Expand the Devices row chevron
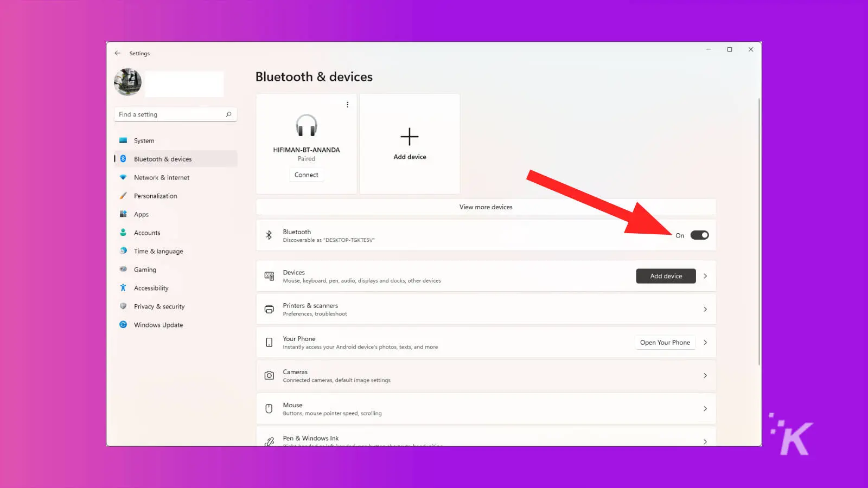Image resolution: width=868 pixels, height=488 pixels. pos(705,276)
